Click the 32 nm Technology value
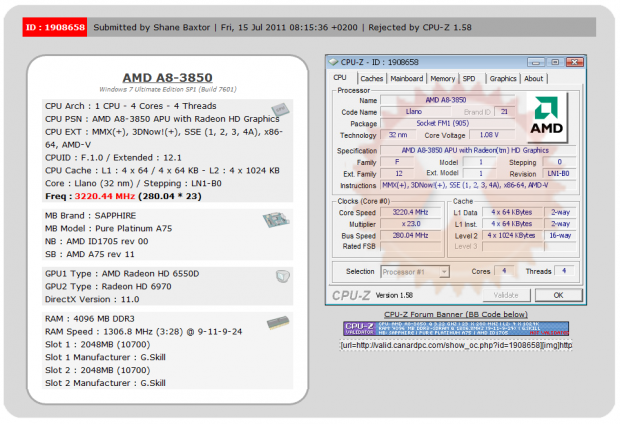The width and height of the screenshot is (620, 424). click(x=398, y=135)
